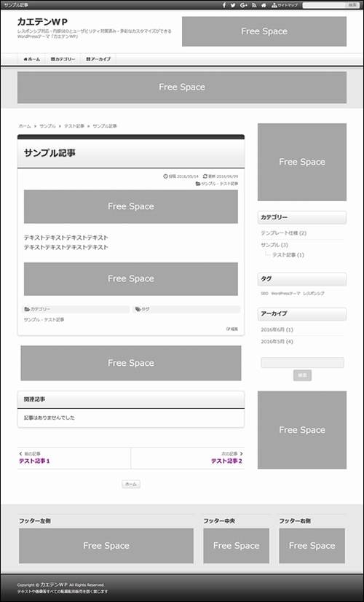Open テンプレート仕様 (2) category
The height and width of the screenshot is (602, 364).
(x=283, y=233)
